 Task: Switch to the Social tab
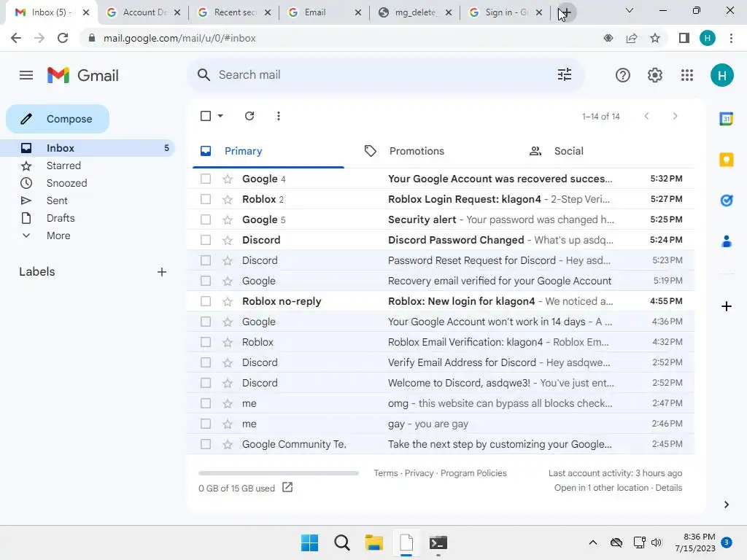pyautogui.click(x=568, y=152)
